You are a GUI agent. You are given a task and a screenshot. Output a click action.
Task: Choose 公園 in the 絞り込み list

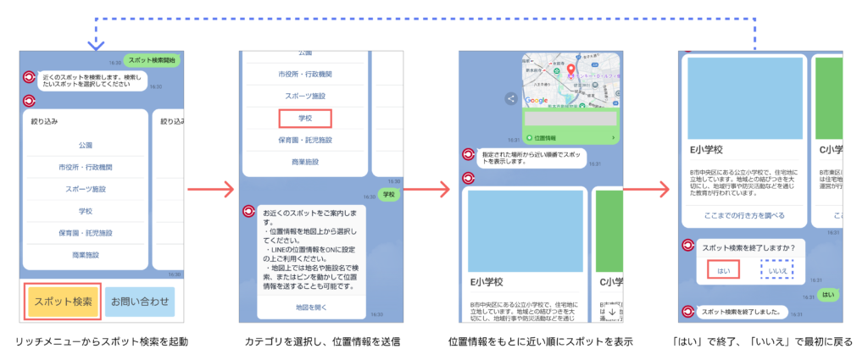[85, 145]
